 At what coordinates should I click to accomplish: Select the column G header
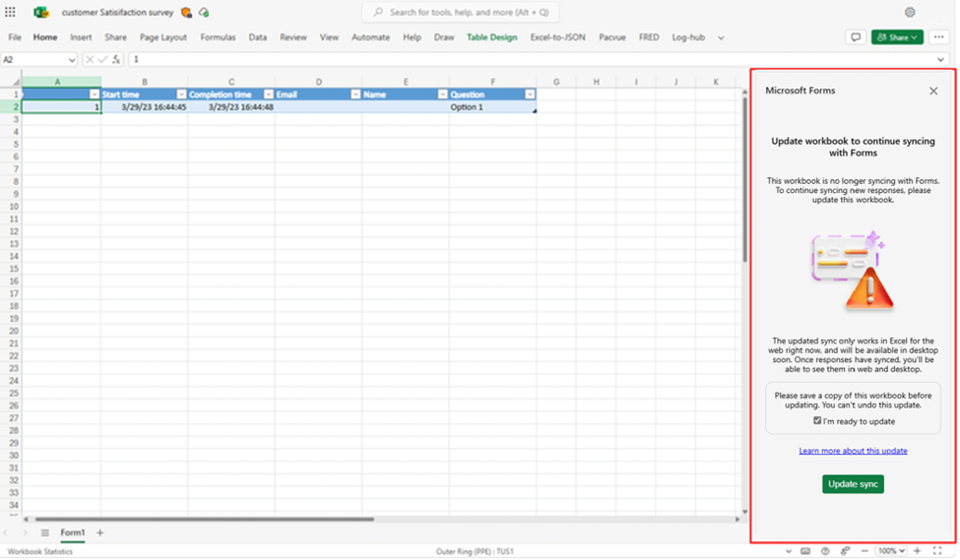tap(556, 82)
